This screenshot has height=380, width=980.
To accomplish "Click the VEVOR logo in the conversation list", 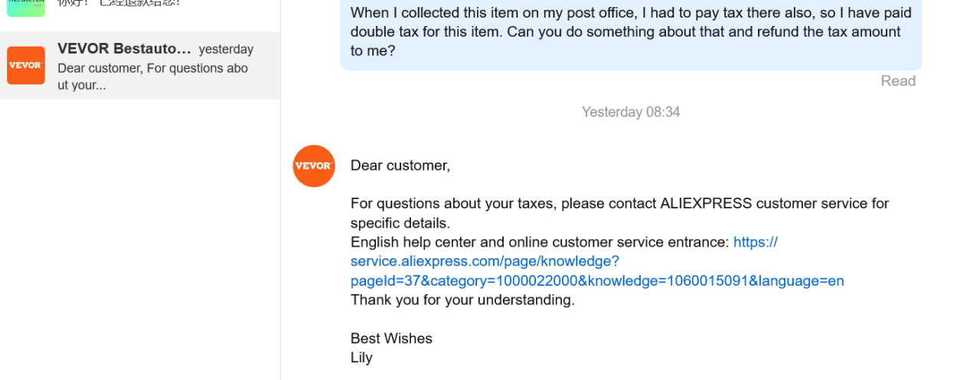I will pos(26,65).
